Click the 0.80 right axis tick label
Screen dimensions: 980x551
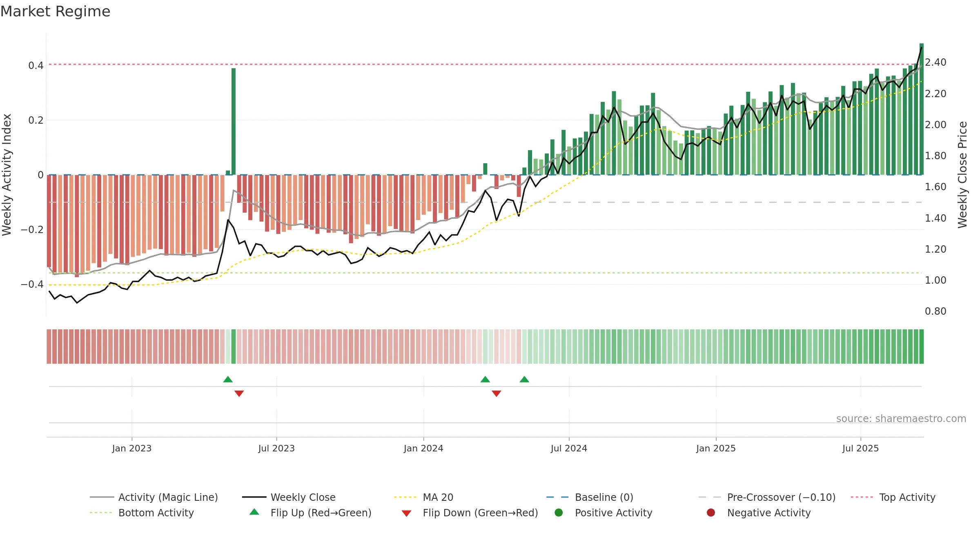click(935, 311)
